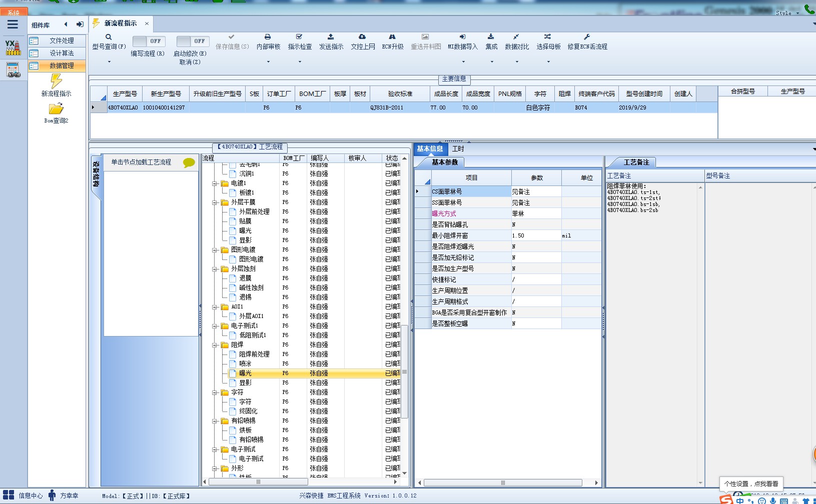Click the 成品长度 column header
Image resolution: width=816 pixels, height=504 pixels.
point(446,93)
